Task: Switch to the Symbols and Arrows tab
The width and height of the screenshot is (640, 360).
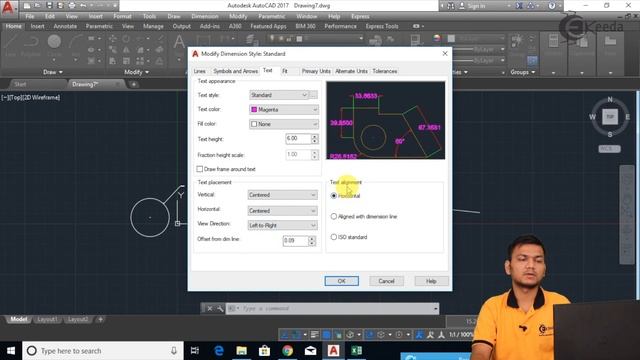Action: (236, 71)
